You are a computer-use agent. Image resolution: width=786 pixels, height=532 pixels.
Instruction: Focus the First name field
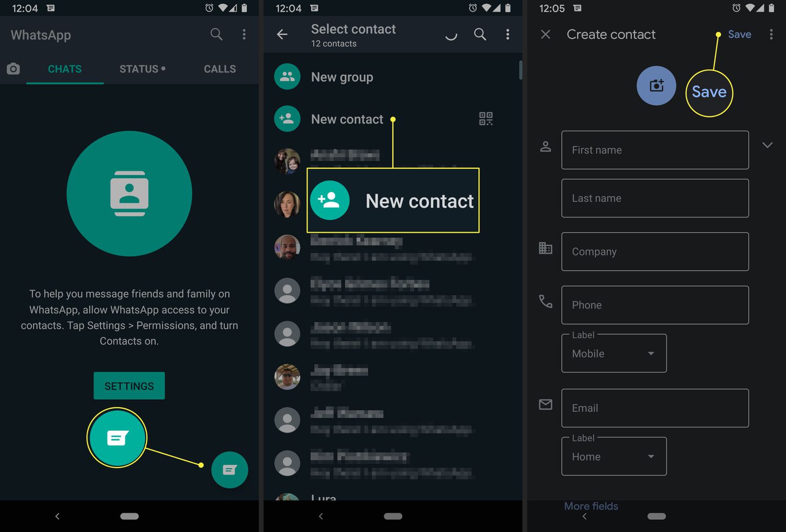click(x=655, y=150)
